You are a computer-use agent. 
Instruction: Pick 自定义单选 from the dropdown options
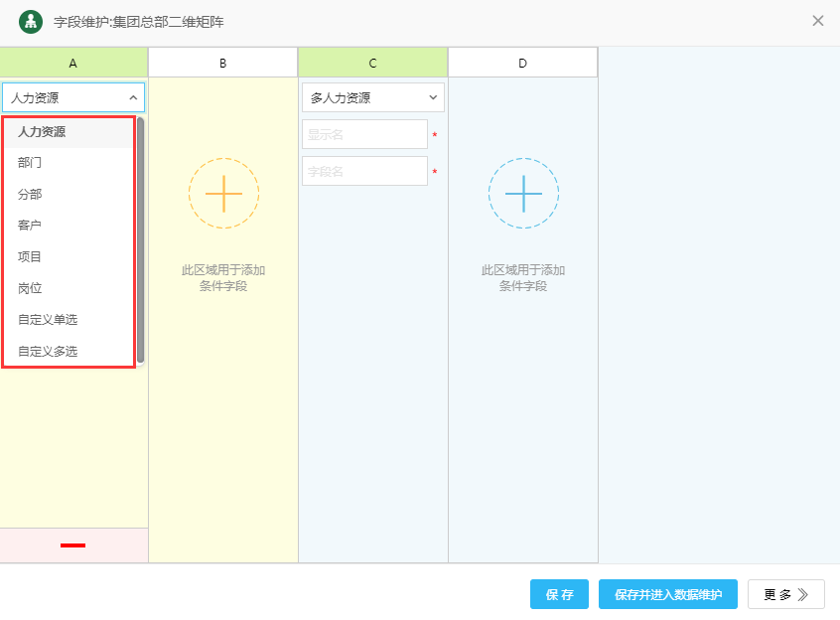coord(47,320)
